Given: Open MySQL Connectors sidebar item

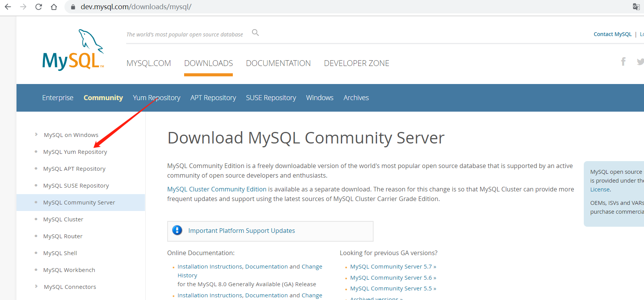Looking at the screenshot, I should [70, 287].
